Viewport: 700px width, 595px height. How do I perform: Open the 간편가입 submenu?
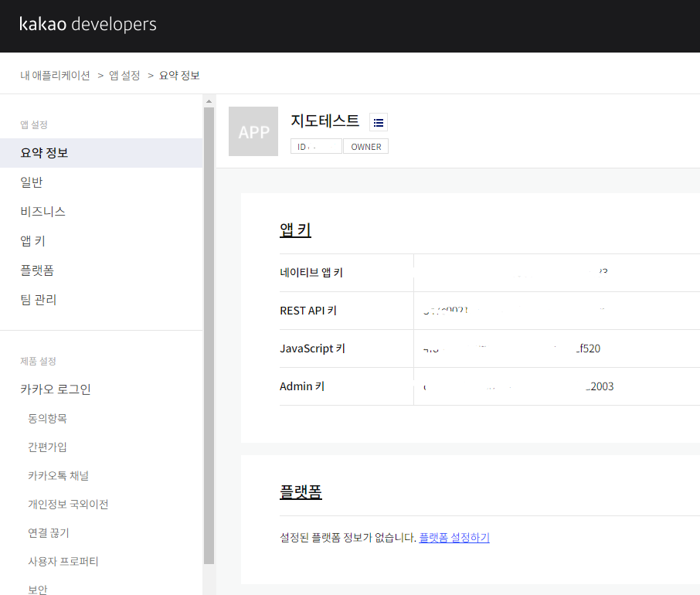47,447
